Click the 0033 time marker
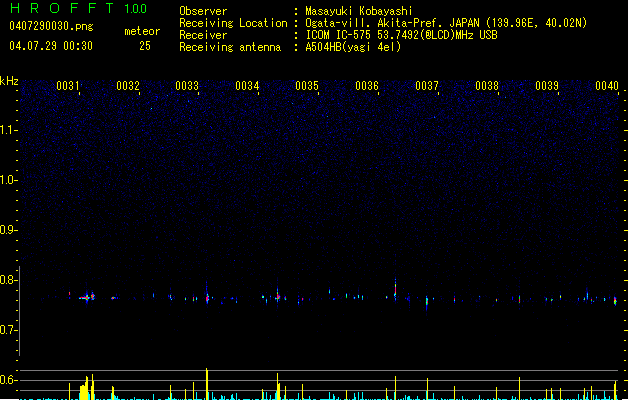The image size is (629, 400). [x=187, y=85]
